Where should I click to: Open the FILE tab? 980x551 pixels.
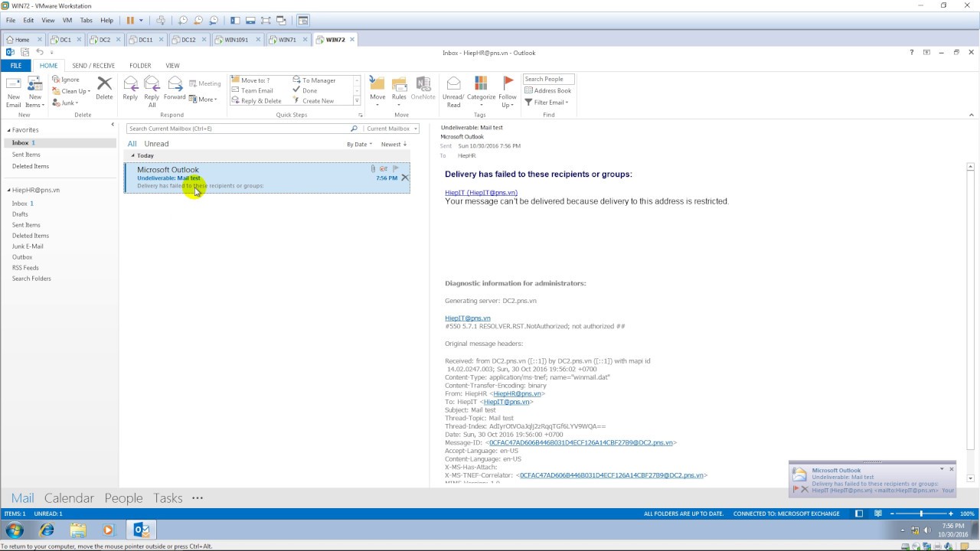(x=15, y=66)
